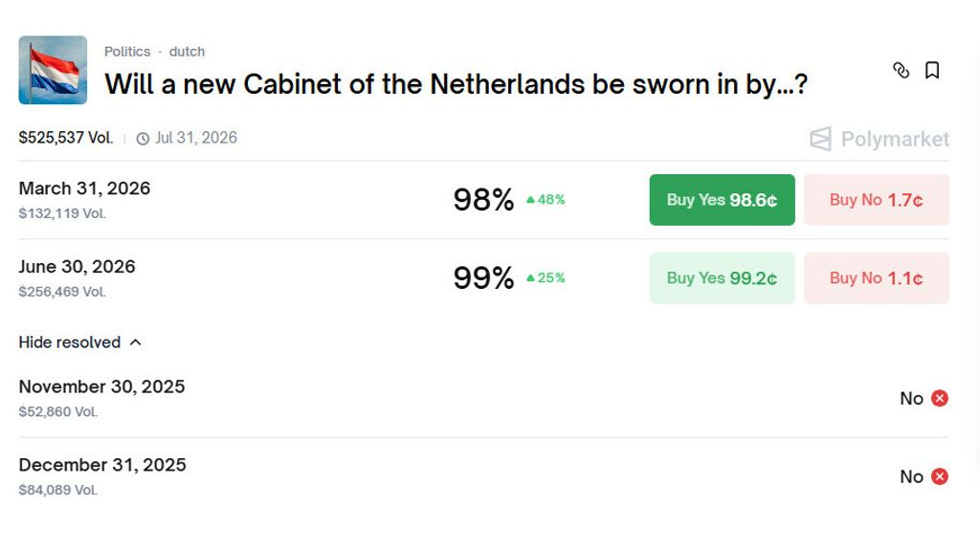Click the green up-arrow beside 25%
The width and height of the screenshot is (980, 551).
(528, 278)
